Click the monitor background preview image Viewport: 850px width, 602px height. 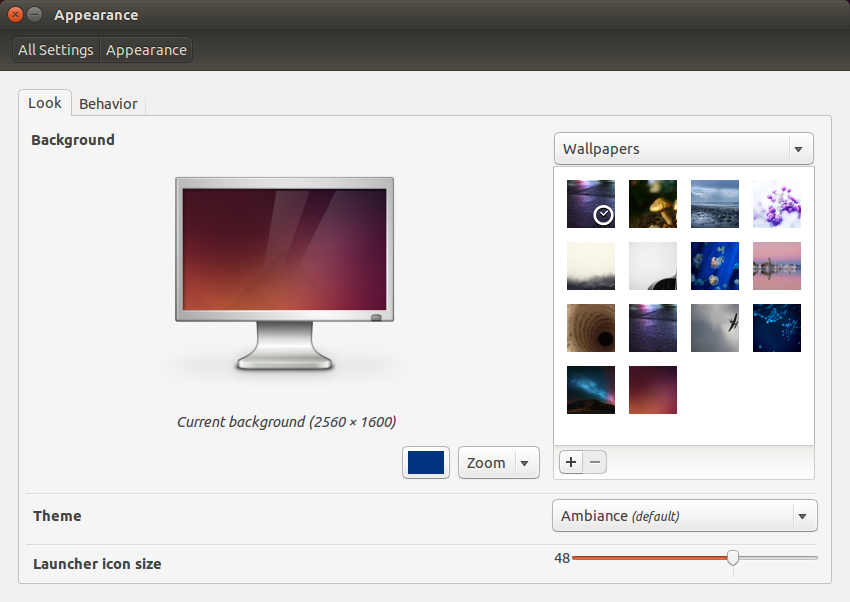click(285, 249)
